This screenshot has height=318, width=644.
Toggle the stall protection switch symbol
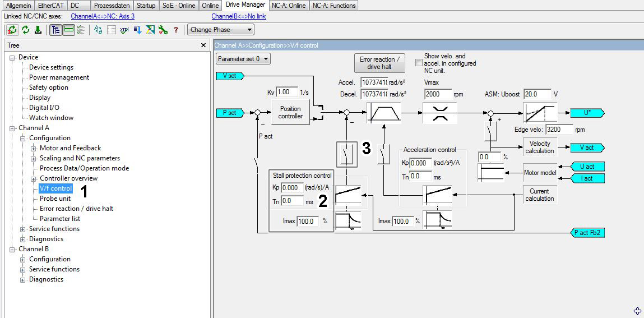click(x=347, y=154)
